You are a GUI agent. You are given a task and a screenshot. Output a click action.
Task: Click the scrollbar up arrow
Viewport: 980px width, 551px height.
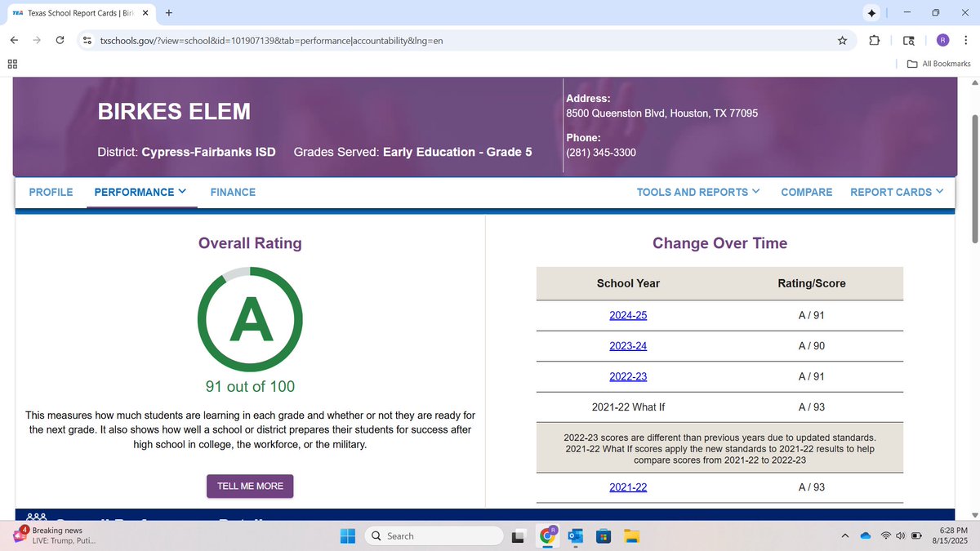tap(973, 83)
